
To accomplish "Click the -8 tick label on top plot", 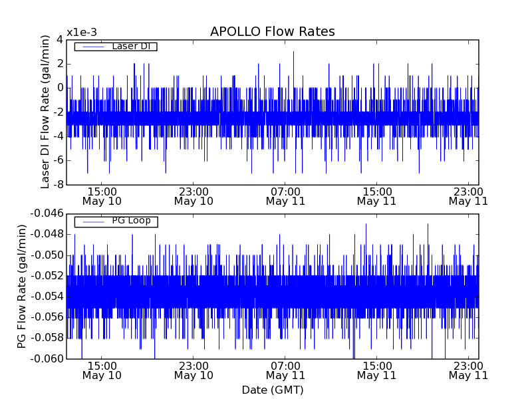I will pos(57,185).
